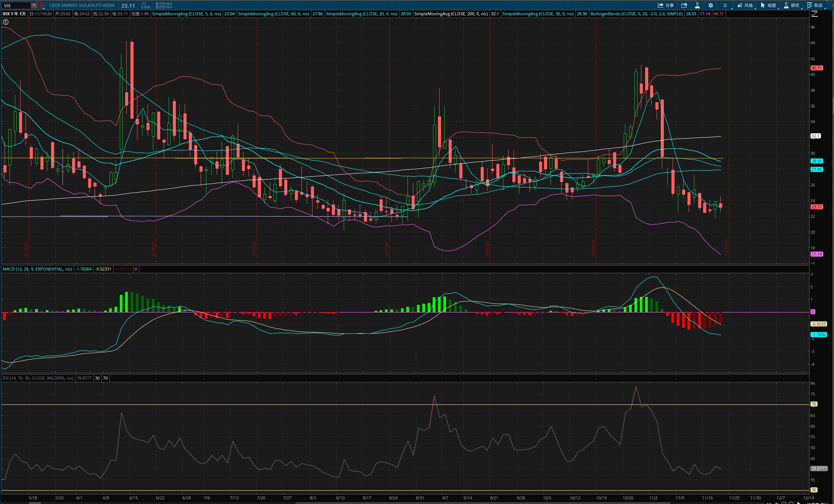Screen dimensions: 834x504
Task: Click the 10/16/20 expiration marker line
Action: (x=596, y=141)
